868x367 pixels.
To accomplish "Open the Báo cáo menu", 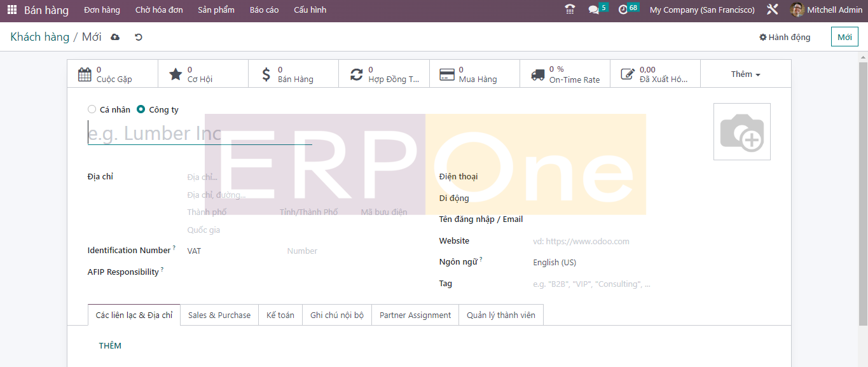I will tap(264, 10).
